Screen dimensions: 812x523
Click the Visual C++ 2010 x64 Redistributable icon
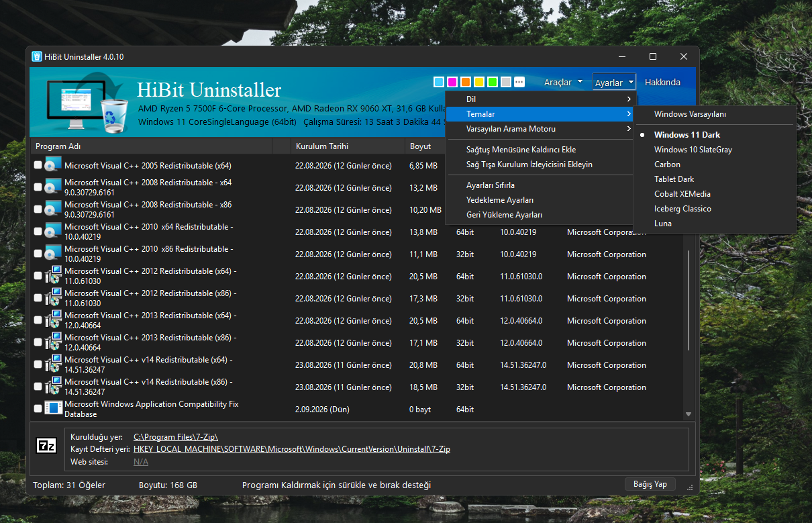pyautogui.click(x=53, y=232)
